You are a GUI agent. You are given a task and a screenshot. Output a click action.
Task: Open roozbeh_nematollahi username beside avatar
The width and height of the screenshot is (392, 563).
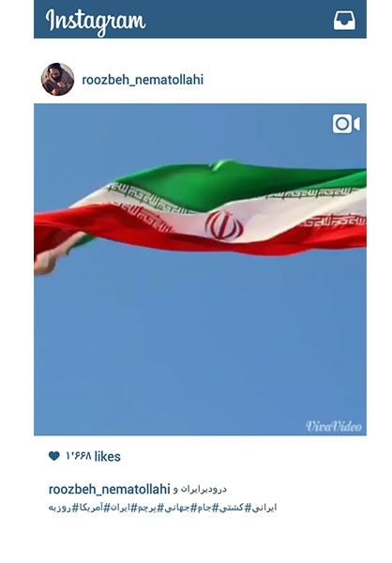[143, 80]
